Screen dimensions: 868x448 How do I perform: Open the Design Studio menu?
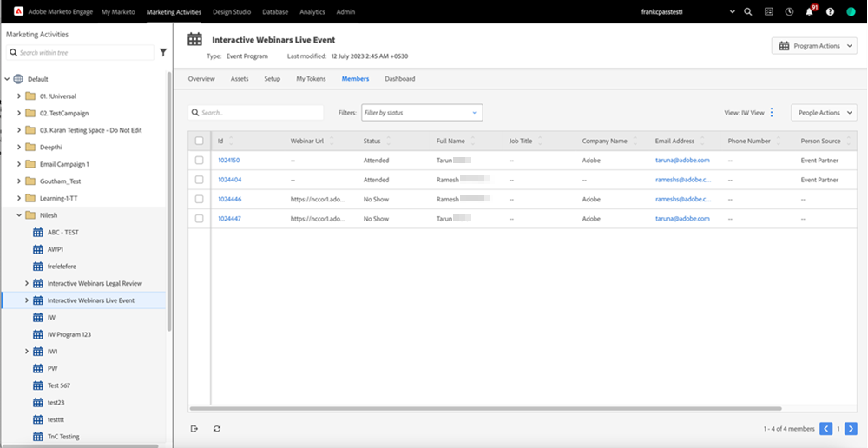coord(232,11)
